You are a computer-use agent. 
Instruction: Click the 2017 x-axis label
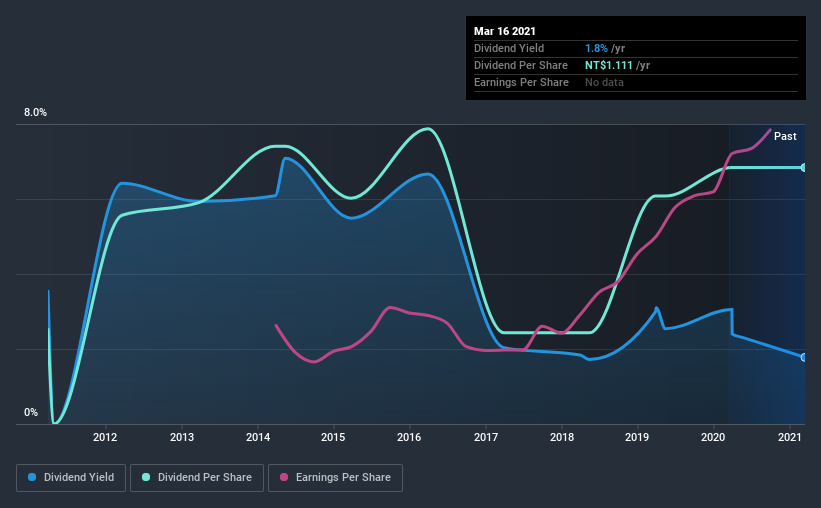coord(486,437)
